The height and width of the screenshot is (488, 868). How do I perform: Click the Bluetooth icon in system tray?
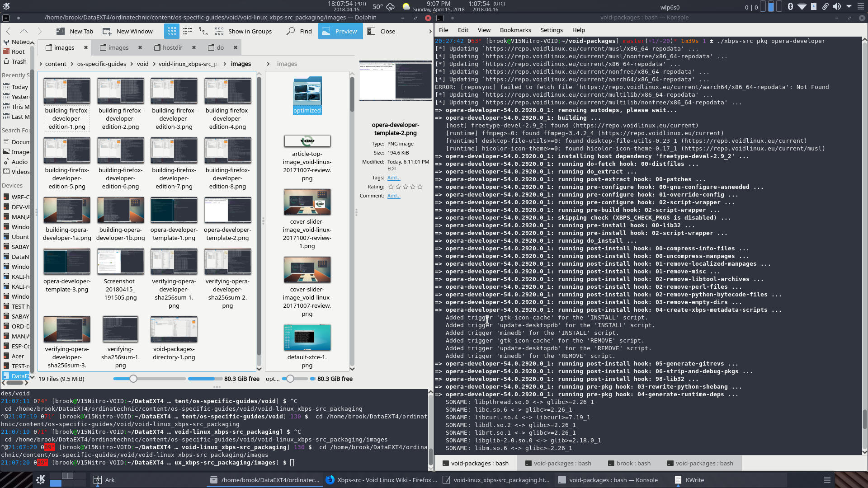click(x=790, y=6)
